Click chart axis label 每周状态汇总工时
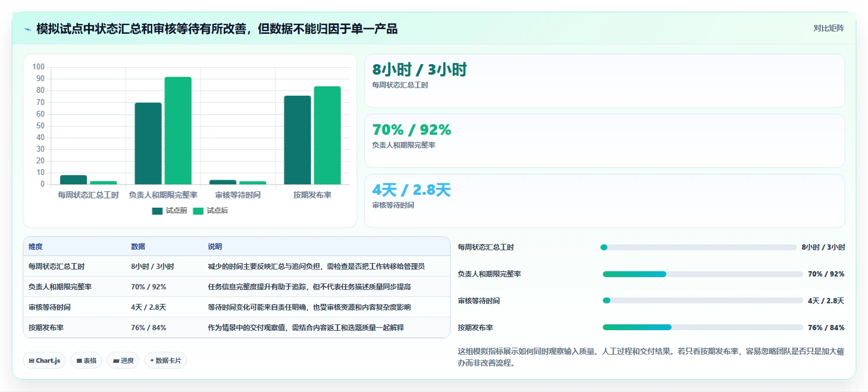 [89, 195]
